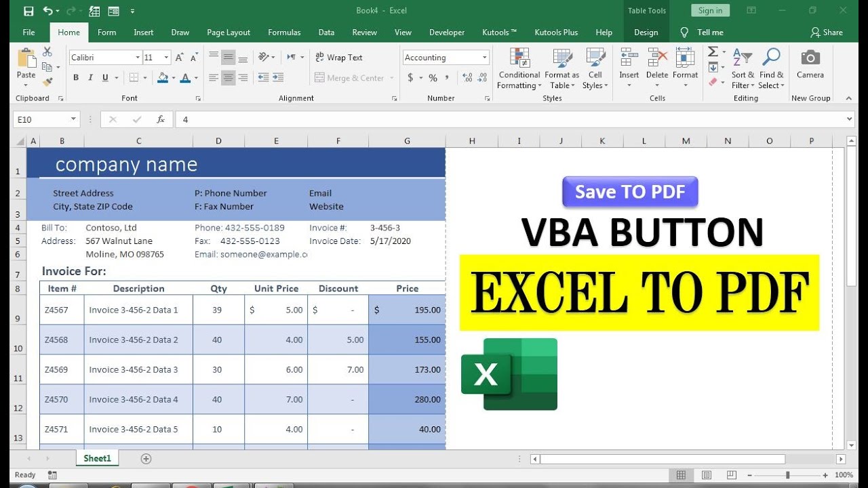Click the Save icon in title bar
868x488 pixels.
pos(28,11)
